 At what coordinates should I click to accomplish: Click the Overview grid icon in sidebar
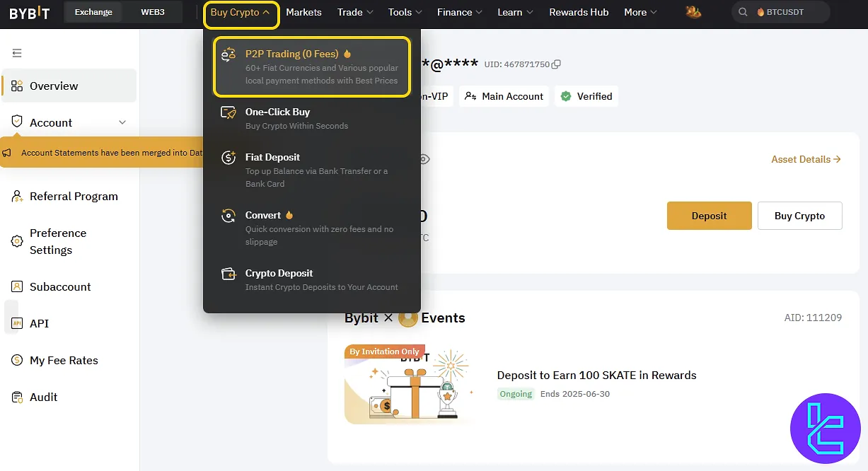[17, 86]
